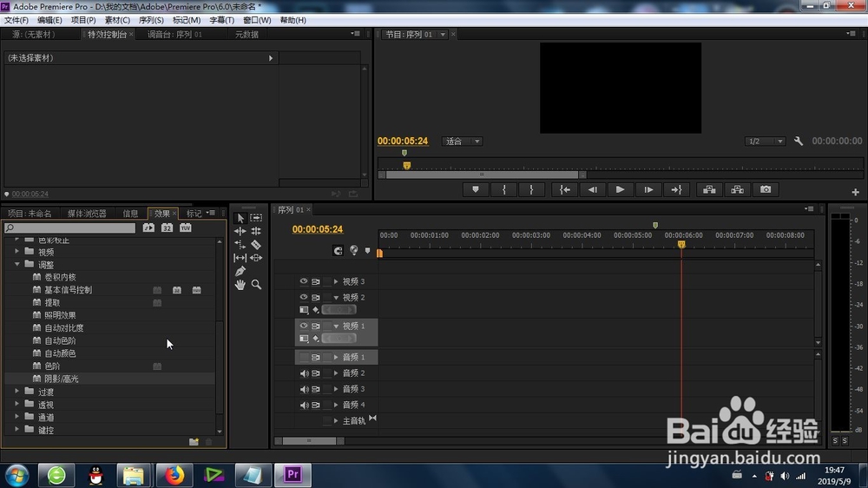The image size is (868, 488).
Task: Expand the 视频 3 track
Action: click(x=336, y=281)
